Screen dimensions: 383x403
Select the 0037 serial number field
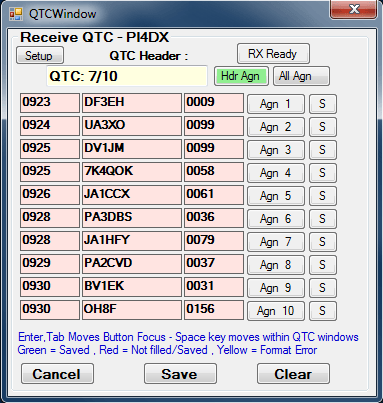pyautogui.click(x=214, y=264)
